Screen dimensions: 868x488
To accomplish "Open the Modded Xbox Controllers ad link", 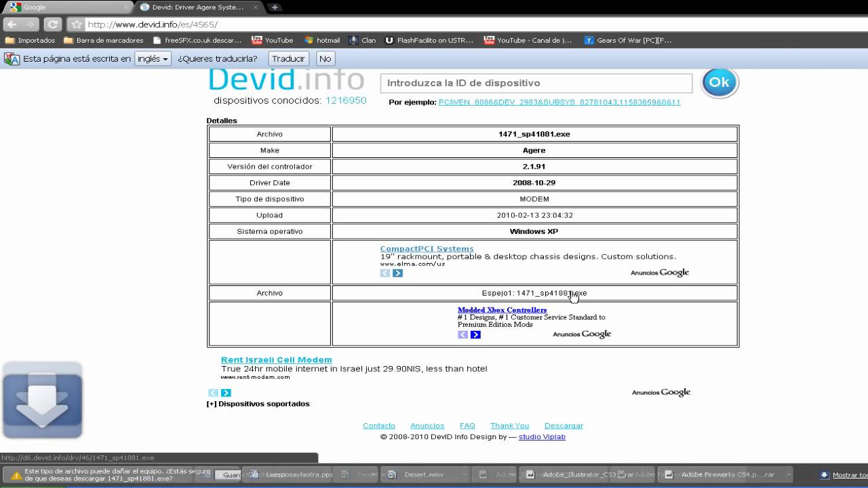I will pos(502,310).
